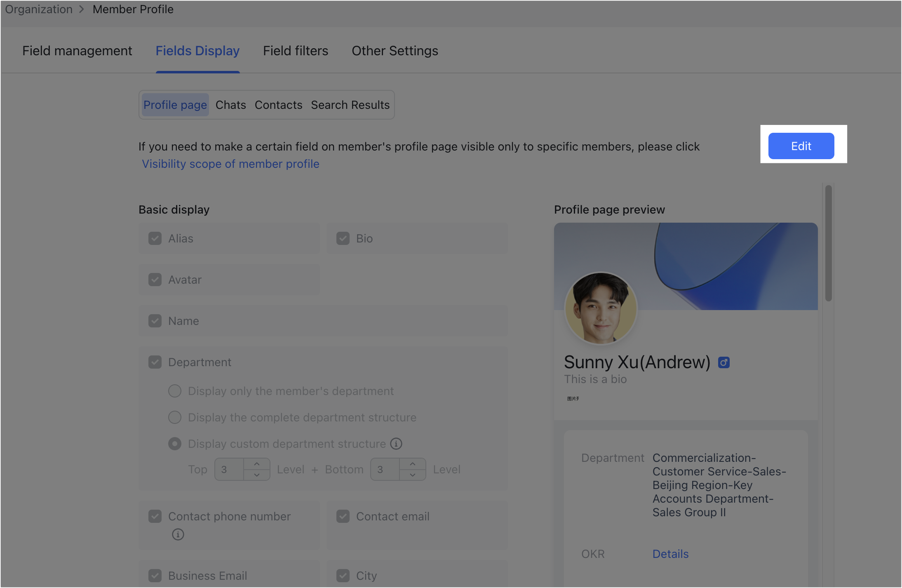Screen dimensions: 902x588
Task: Click the OKR Details link in preview
Action: point(670,554)
